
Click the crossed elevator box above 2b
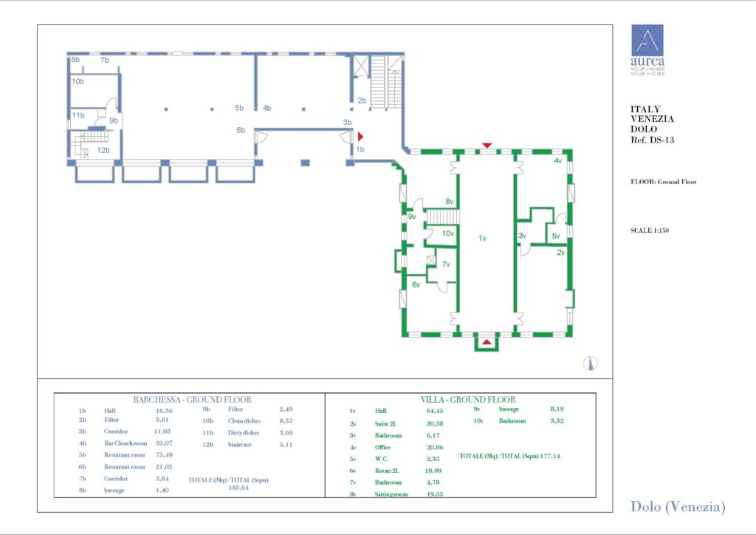pos(362,66)
